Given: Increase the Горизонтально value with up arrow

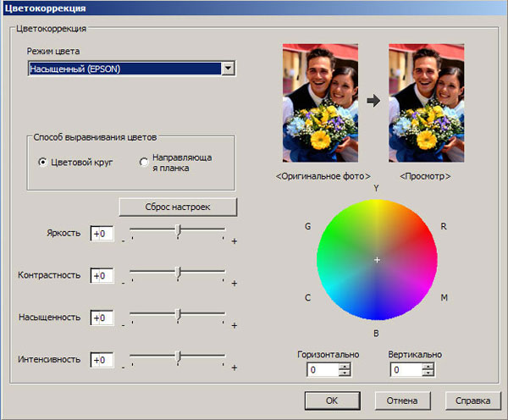Looking at the screenshot, I should click(345, 367).
